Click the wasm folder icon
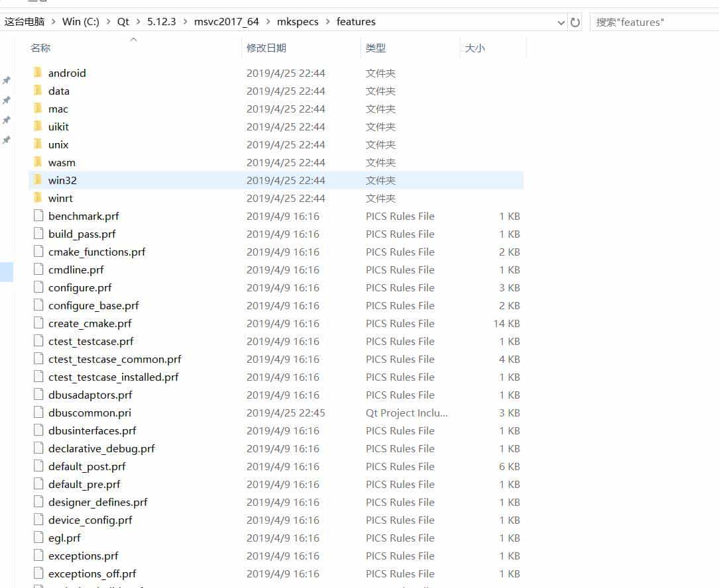 (38, 162)
